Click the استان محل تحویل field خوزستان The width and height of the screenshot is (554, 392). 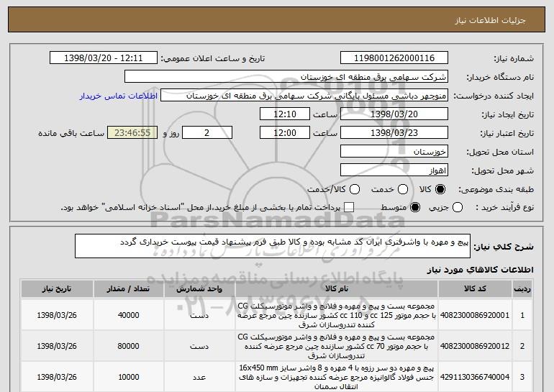(393, 152)
